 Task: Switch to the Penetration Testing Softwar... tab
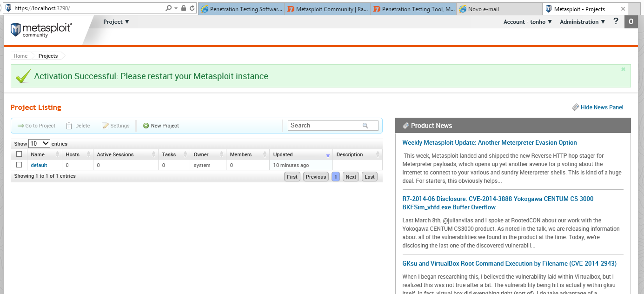(x=241, y=9)
